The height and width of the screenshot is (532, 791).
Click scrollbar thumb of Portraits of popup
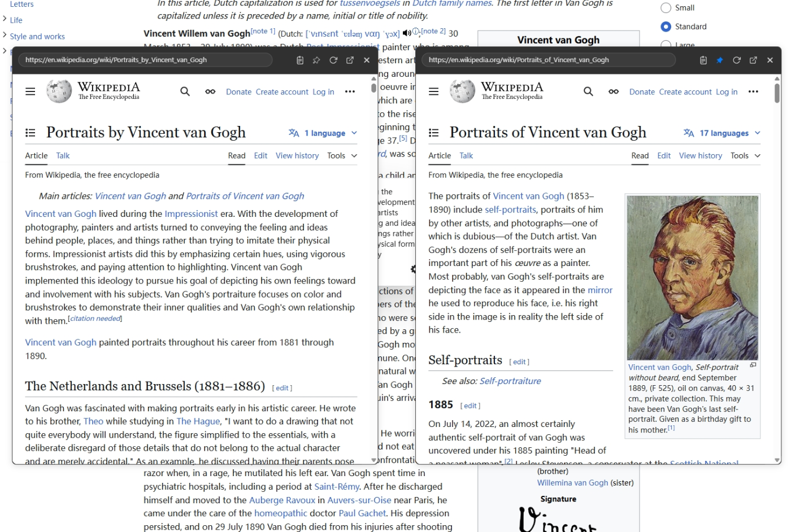777,93
